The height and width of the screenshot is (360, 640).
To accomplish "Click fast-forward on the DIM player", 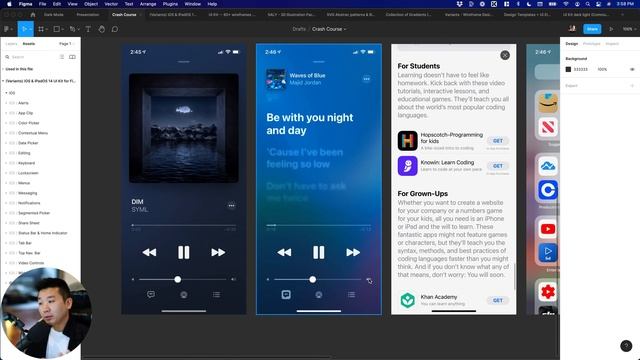I will [218, 252].
